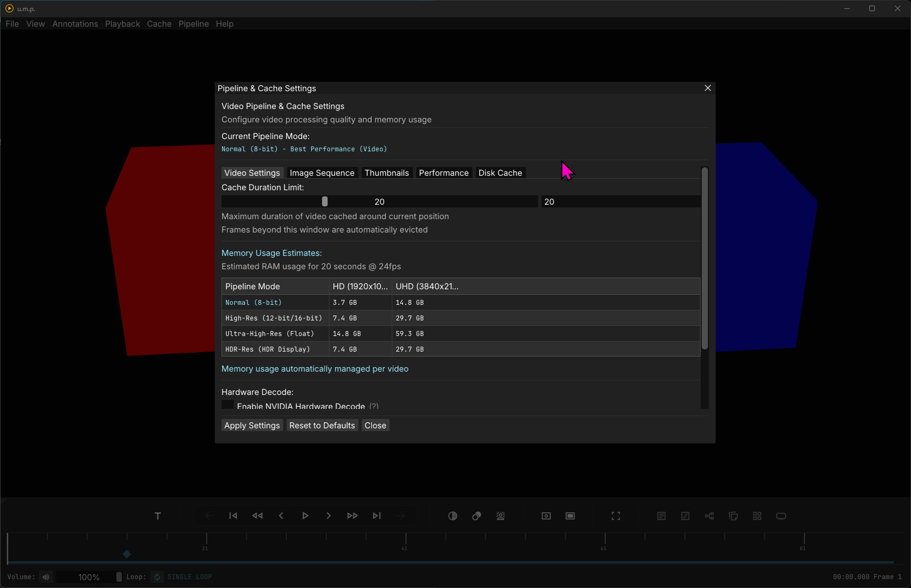Click the grid layout icon in toolbar
Image resolution: width=911 pixels, height=588 pixels.
pos(757,516)
